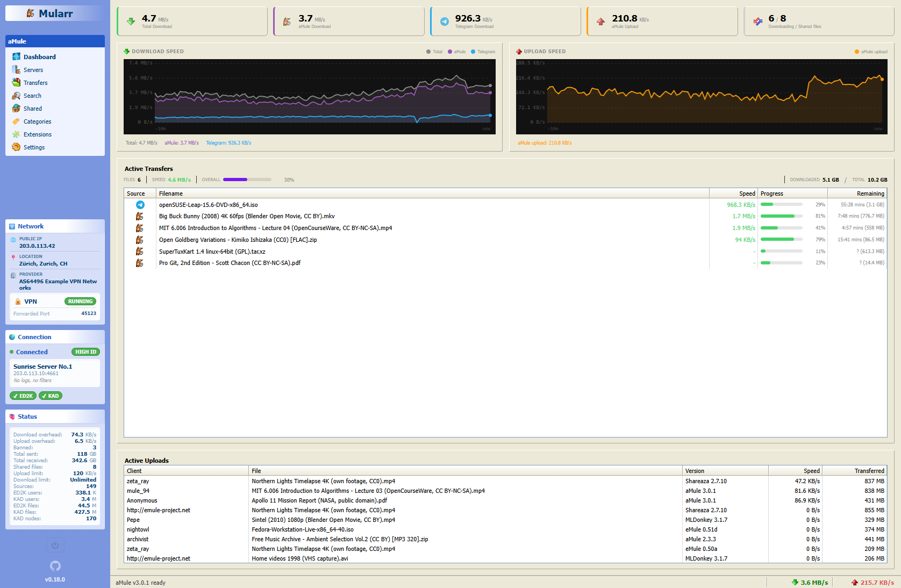Click the Extensions puzzle icon

[16, 134]
